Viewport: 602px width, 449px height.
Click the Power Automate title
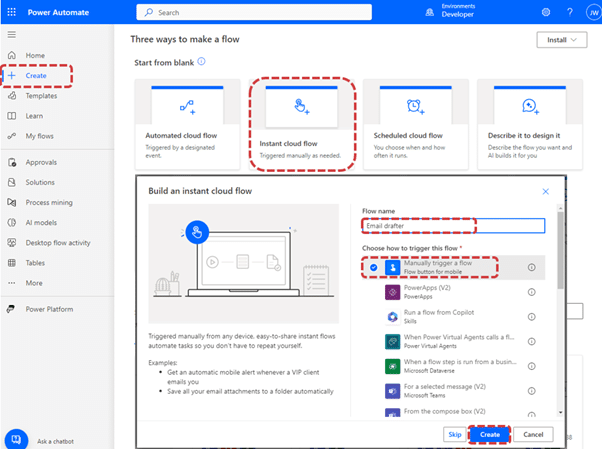pos(58,12)
